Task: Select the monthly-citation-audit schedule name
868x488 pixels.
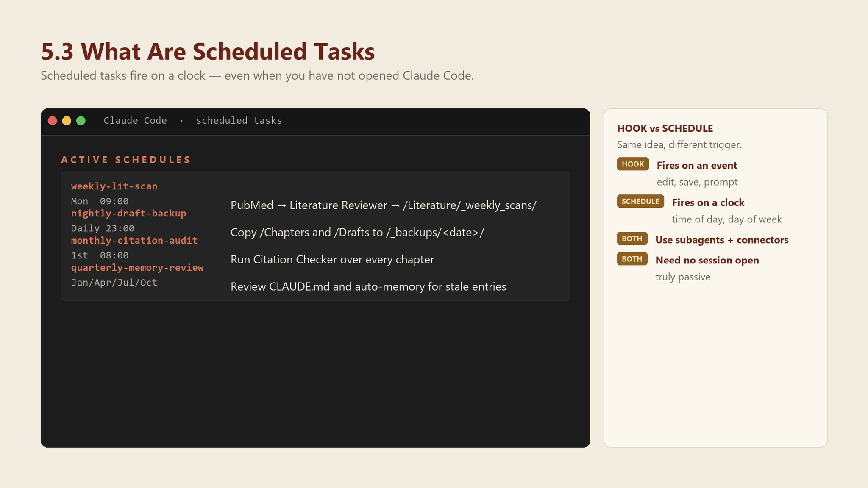Action: (134, 241)
